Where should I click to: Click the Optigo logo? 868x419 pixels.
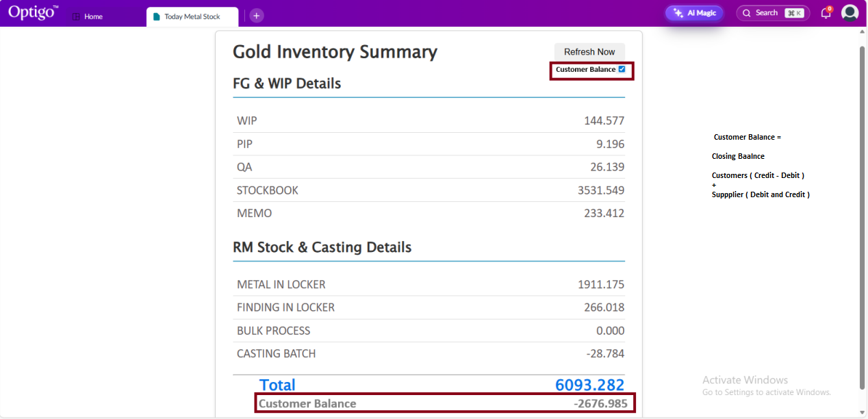(33, 12)
